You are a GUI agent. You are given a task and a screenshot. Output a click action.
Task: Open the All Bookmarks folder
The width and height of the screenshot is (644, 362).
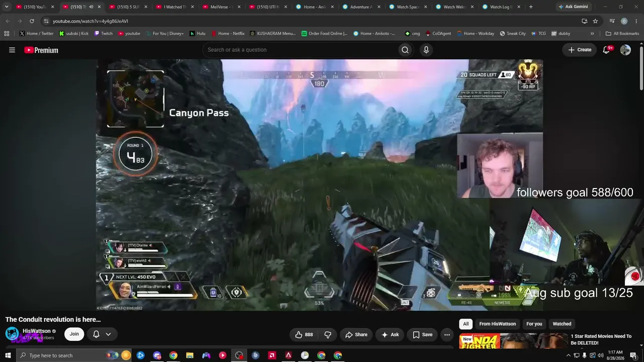(x=622, y=34)
